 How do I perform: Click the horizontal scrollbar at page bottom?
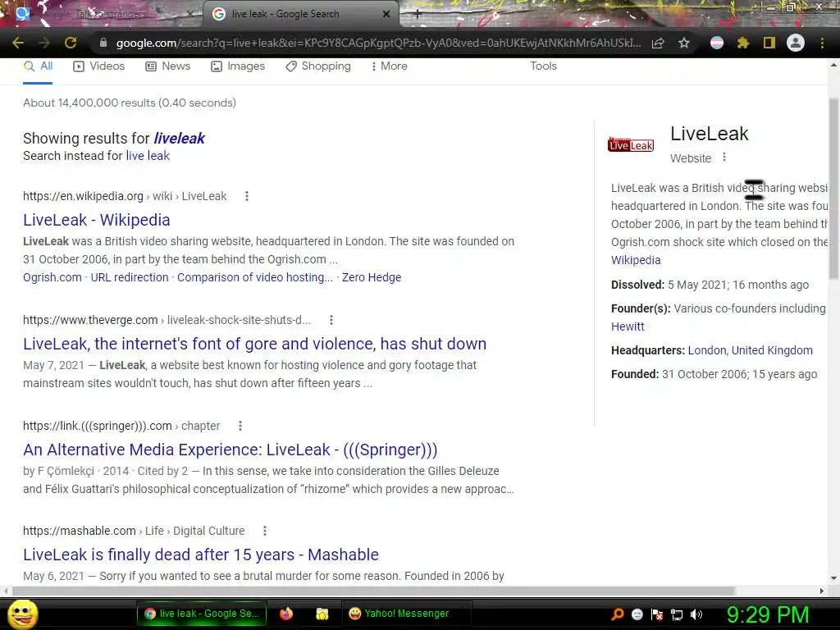[x=373, y=591]
